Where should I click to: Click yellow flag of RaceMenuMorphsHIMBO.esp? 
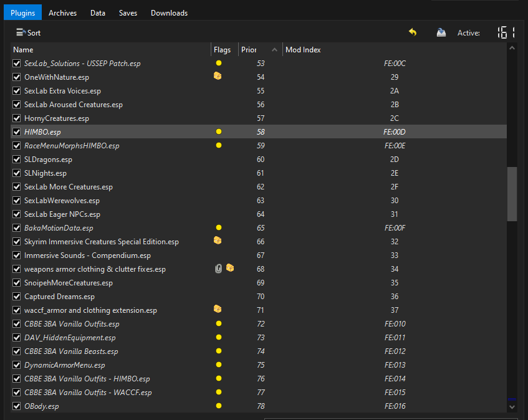tap(219, 145)
